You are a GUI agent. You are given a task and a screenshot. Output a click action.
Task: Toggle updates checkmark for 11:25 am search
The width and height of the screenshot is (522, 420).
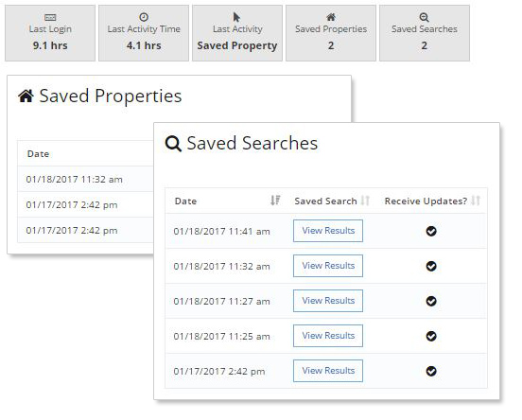point(431,336)
